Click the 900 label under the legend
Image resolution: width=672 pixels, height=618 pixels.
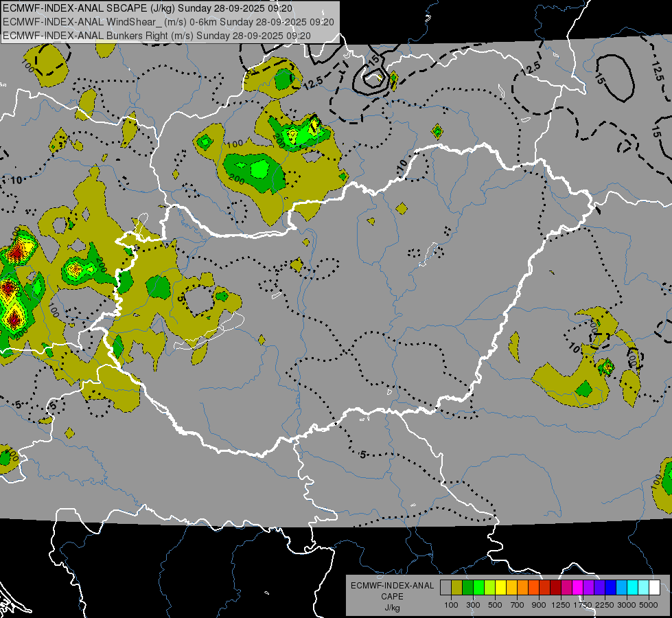(539, 605)
